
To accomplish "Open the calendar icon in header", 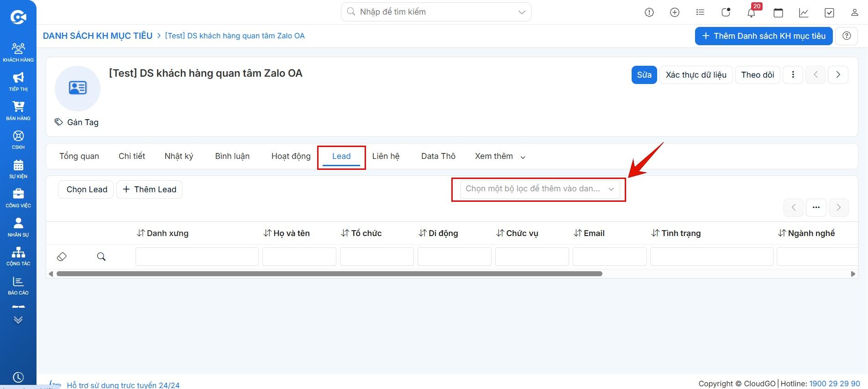I will pyautogui.click(x=779, y=13).
